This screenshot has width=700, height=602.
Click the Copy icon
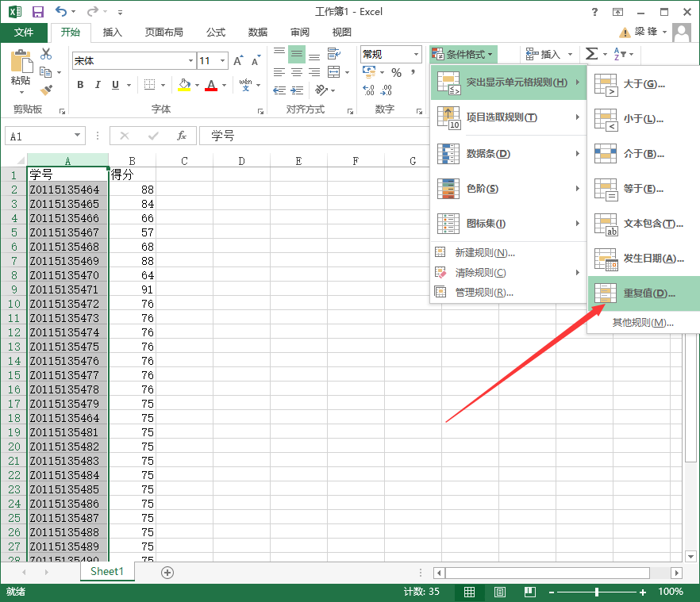tap(45, 72)
